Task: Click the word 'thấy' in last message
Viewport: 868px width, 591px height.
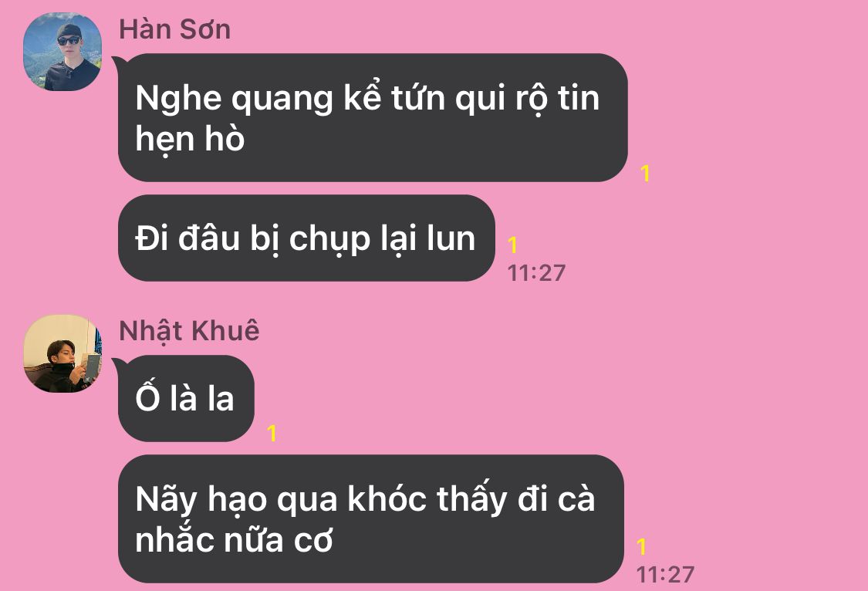Action: [x=472, y=500]
